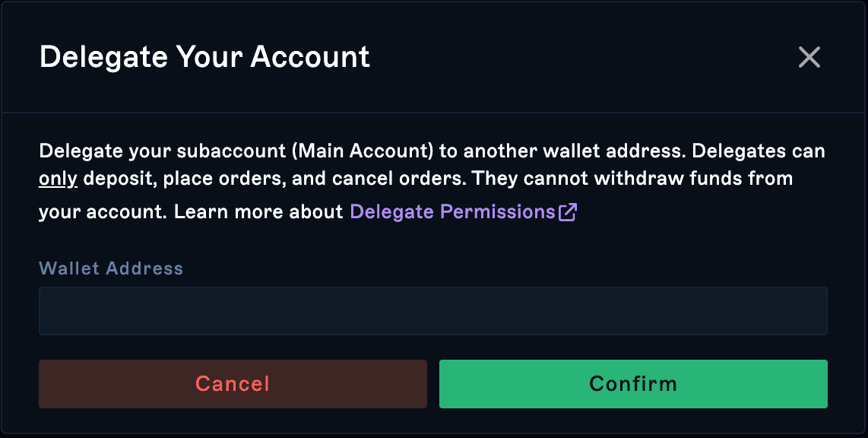Click the word "deposit" in the description

pyautogui.click(x=120, y=179)
